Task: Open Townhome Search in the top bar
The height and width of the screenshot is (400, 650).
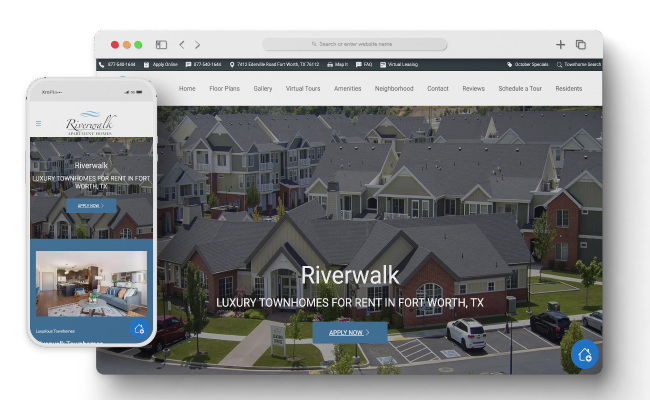Action: coord(579,64)
